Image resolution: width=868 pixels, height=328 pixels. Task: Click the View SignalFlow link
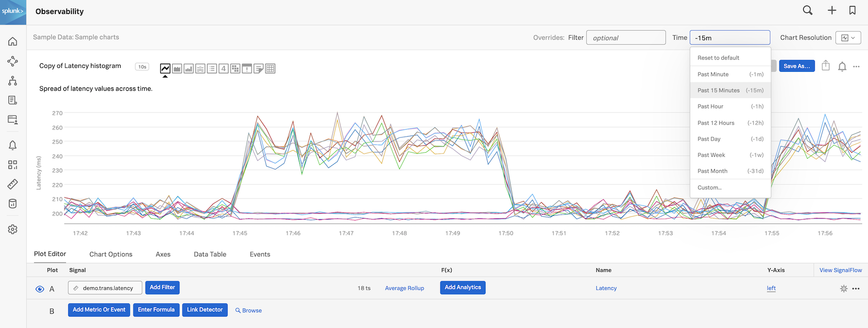click(x=840, y=270)
